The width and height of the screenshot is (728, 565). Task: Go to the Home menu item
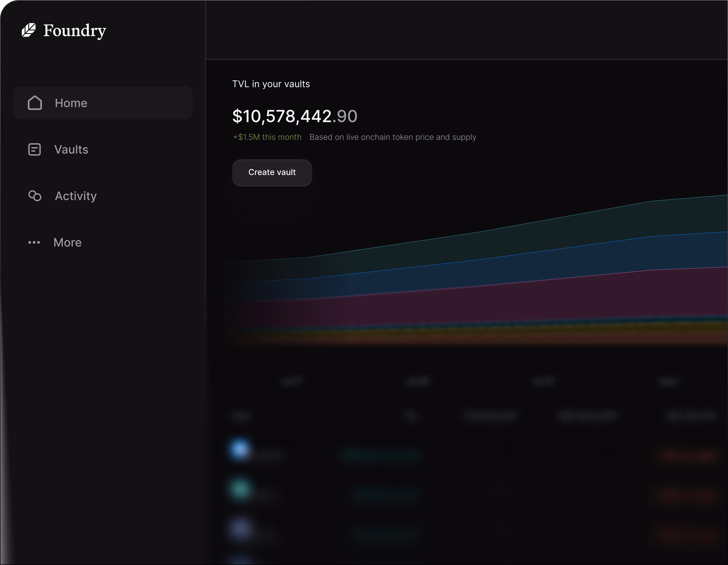(103, 103)
